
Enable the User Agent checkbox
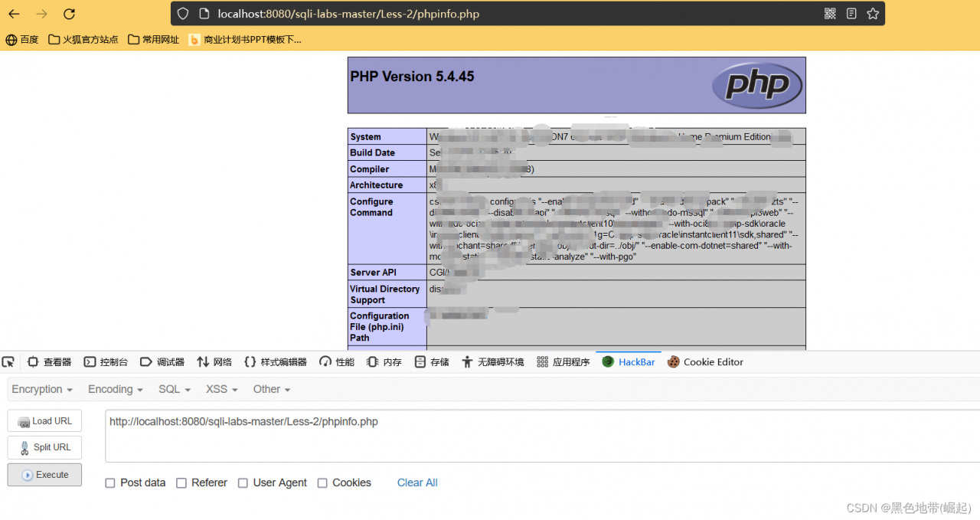point(243,483)
